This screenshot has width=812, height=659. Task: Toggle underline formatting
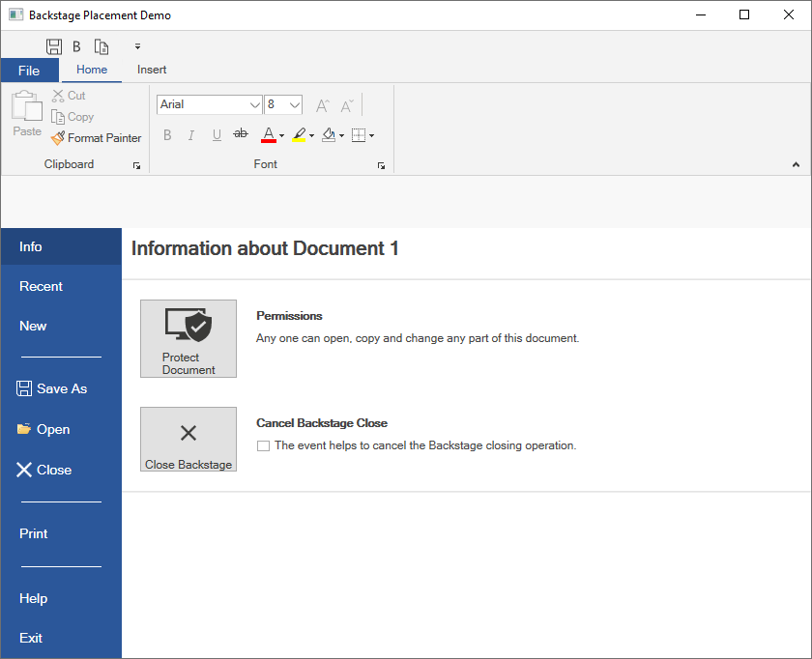pos(216,134)
